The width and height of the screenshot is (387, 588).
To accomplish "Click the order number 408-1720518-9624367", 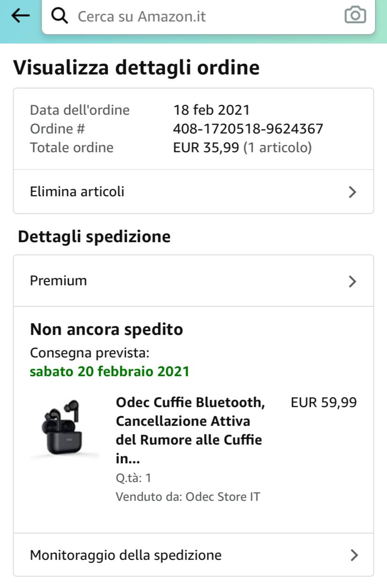I will [248, 129].
